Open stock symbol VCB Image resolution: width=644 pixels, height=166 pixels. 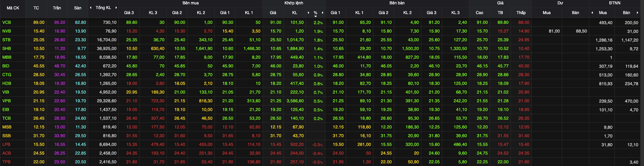(x=7, y=22)
